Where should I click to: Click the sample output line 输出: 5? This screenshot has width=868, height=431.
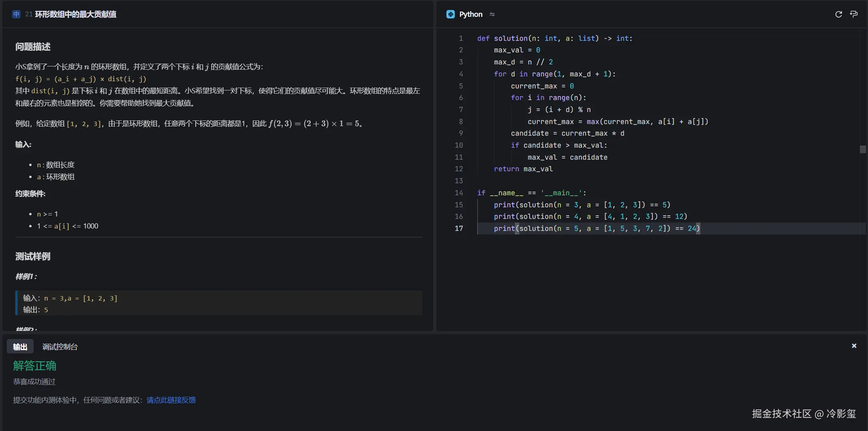click(x=35, y=310)
